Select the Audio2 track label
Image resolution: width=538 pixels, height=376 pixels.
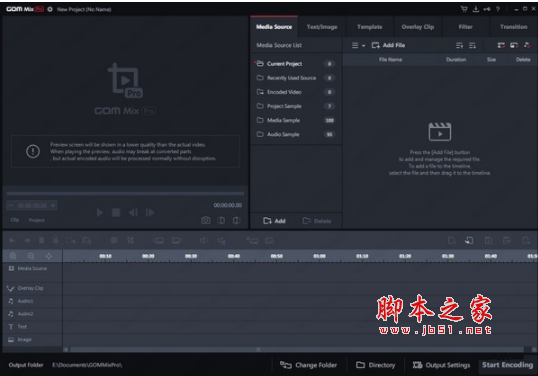(x=25, y=314)
